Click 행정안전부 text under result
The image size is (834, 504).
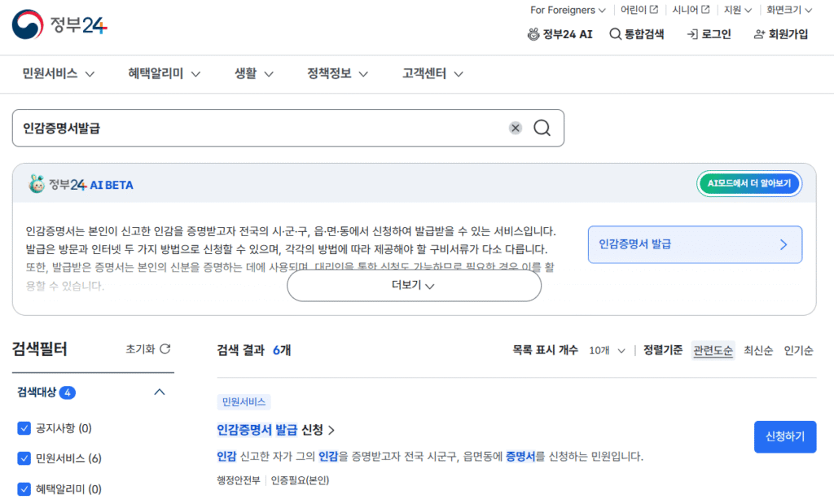[239, 480]
